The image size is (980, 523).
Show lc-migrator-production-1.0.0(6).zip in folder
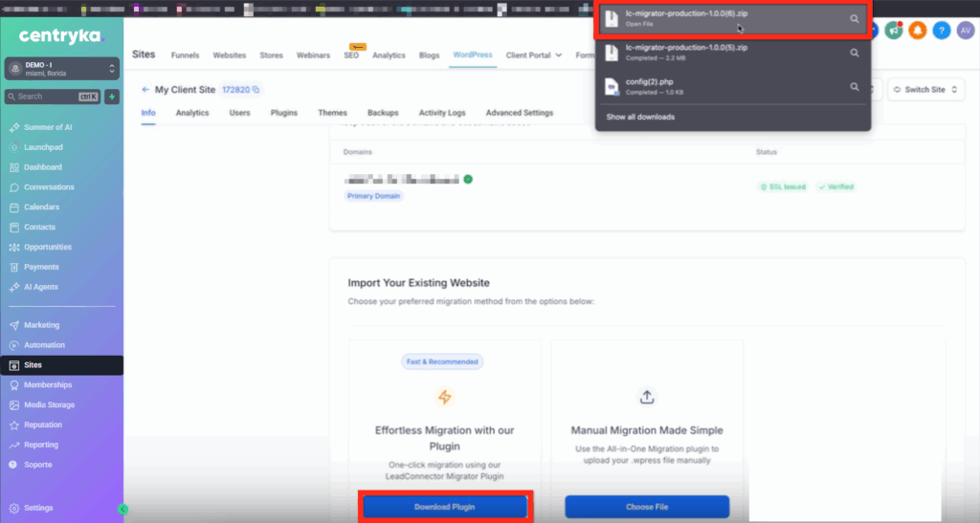click(x=854, y=19)
